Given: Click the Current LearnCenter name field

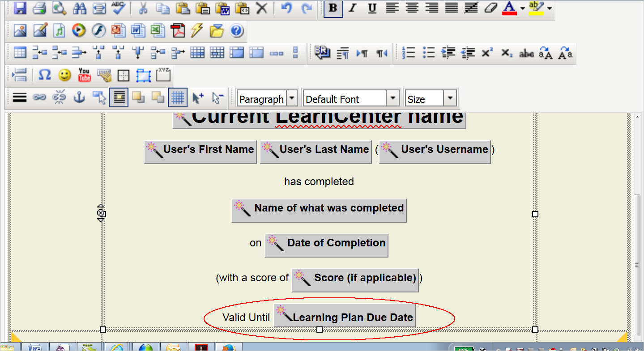Looking at the screenshot, I should coord(319,120).
